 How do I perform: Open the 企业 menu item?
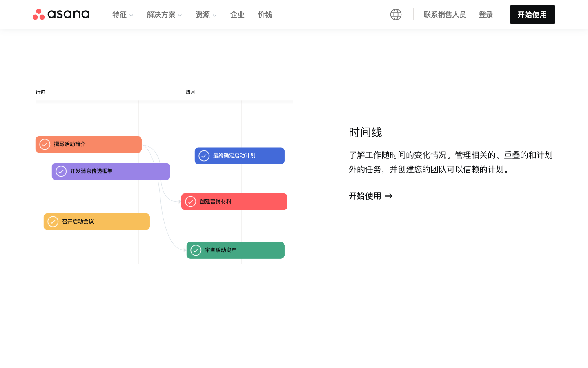[237, 15]
